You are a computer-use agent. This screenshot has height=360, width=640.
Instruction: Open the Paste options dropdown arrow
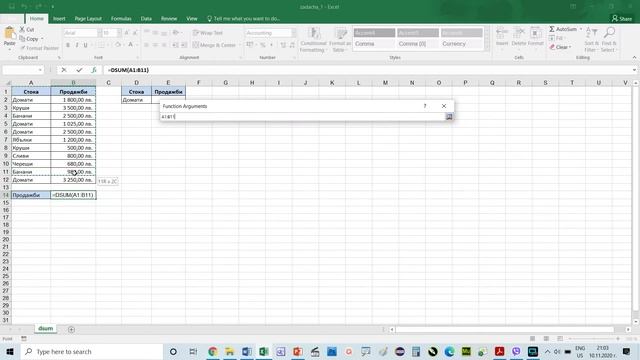[x=9, y=49]
